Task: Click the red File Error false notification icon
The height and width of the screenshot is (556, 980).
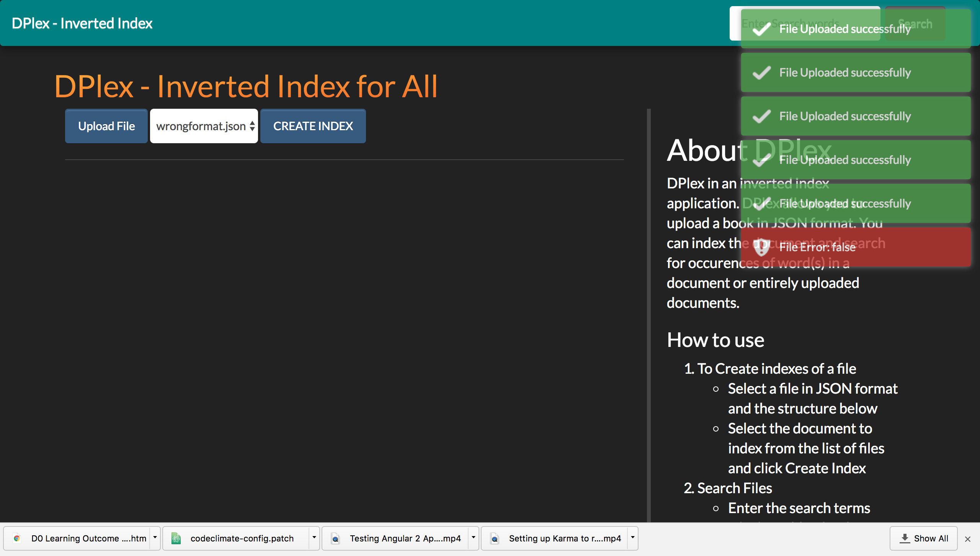Action: point(761,247)
